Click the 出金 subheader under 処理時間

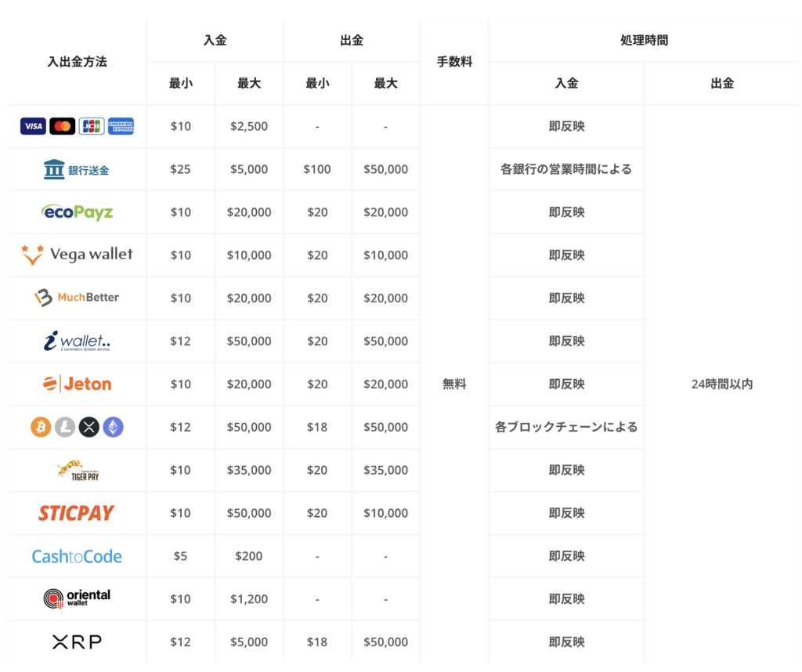click(721, 83)
